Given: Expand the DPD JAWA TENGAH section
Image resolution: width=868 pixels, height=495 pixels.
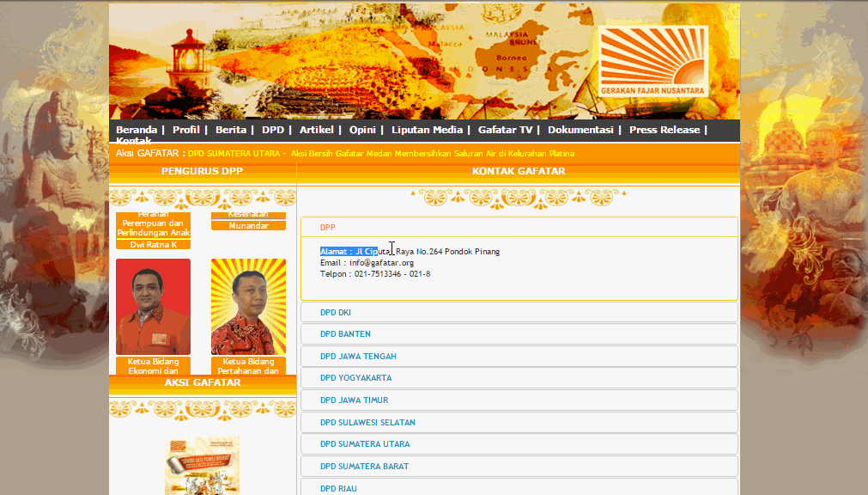Looking at the screenshot, I should coord(519,356).
